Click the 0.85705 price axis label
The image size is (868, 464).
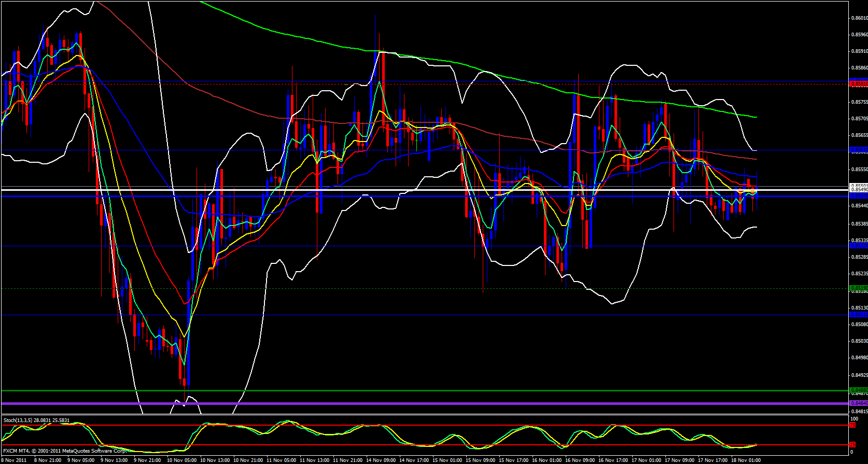click(x=859, y=119)
